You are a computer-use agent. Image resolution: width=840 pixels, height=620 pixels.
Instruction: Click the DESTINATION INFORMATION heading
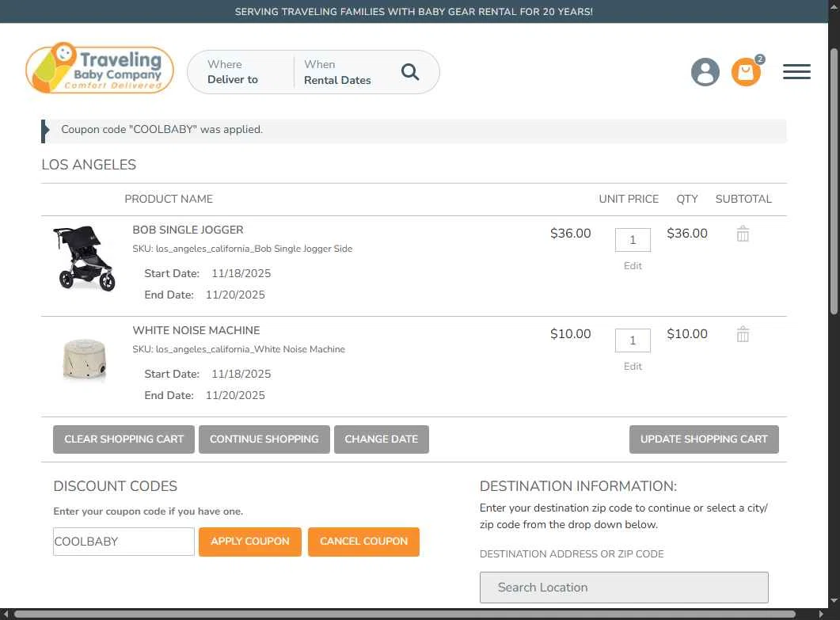tap(578, 486)
